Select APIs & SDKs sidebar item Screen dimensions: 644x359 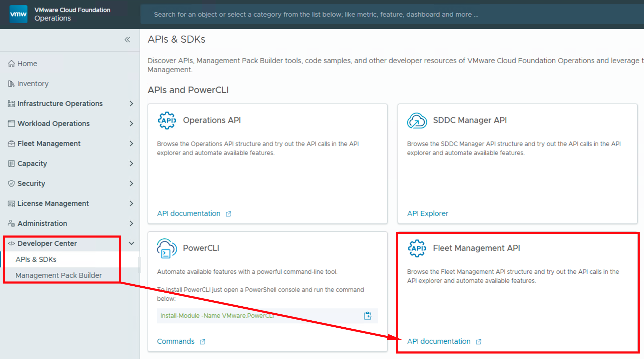tap(36, 259)
